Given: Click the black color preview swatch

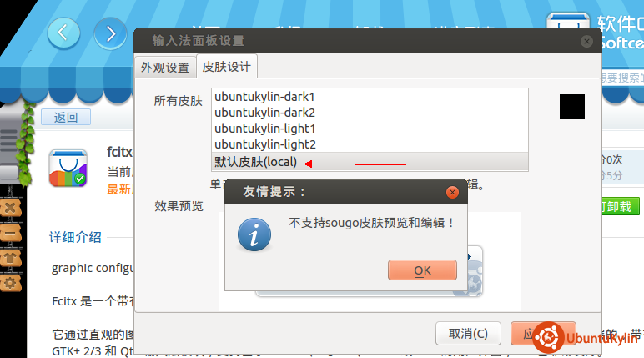Looking at the screenshot, I should (572, 107).
